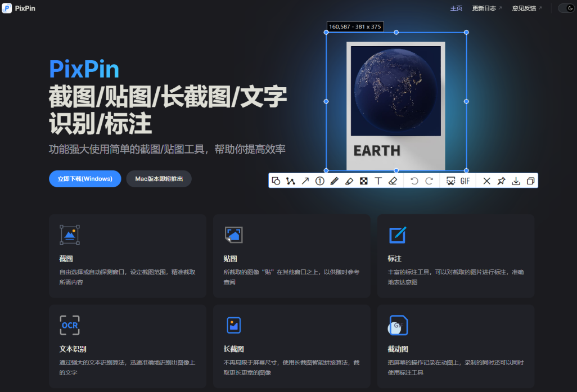Screen dimensions: 577x392
Task: Click the EARTH poster image
Action: pyautogui.click(x=396, y=106)
